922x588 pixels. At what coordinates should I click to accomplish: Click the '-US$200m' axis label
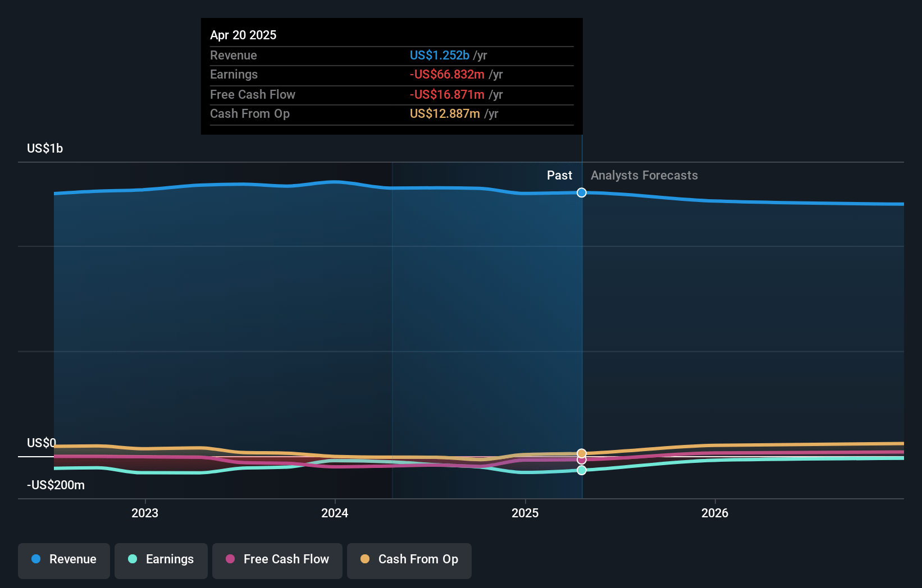[56, 485]
